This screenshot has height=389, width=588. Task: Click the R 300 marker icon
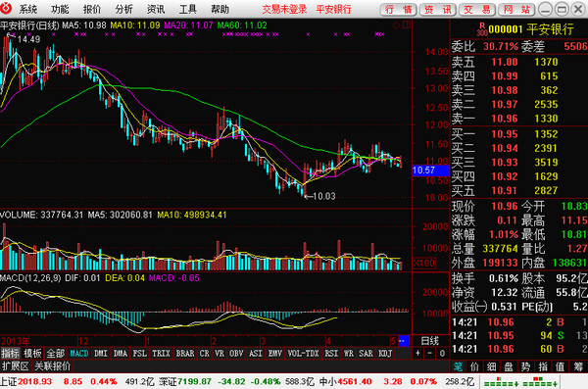[x=482, y=29]
